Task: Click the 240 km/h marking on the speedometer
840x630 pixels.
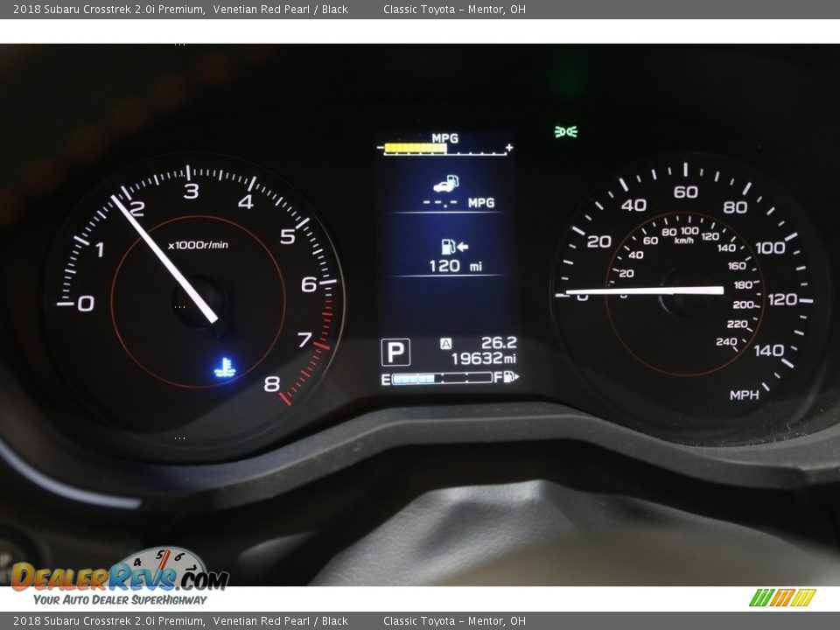Action: [x=726, y=342]
